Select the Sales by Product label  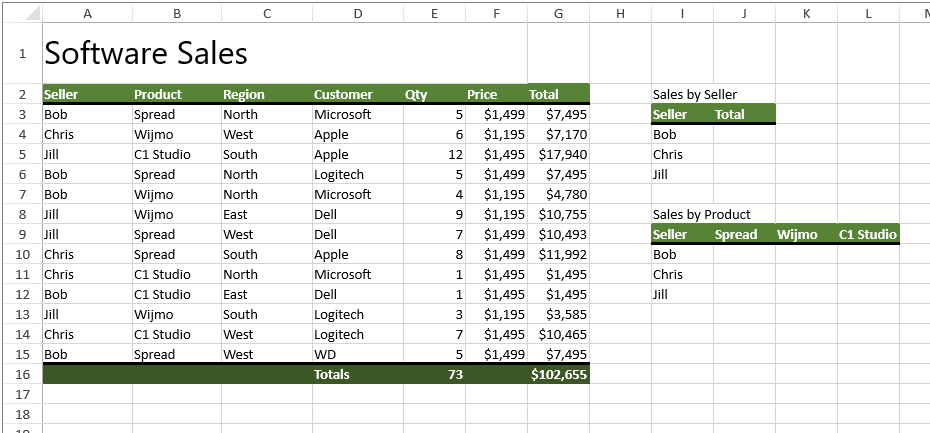(x=701, y=215)
